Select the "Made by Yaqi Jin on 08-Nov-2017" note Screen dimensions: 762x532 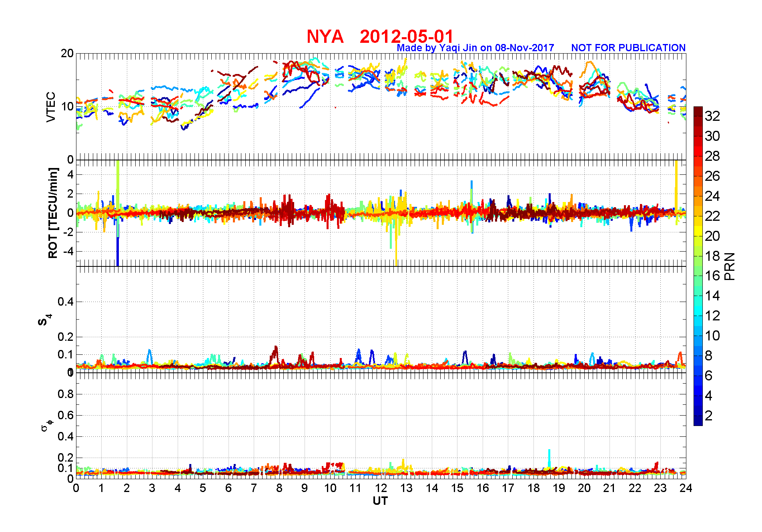click(475, 48)
